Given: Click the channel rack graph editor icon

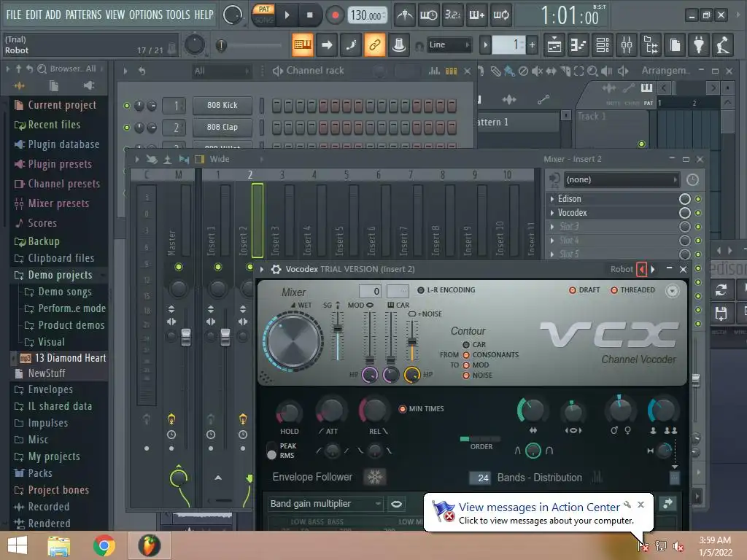Looking at the screenshot, I should point(434,71).
